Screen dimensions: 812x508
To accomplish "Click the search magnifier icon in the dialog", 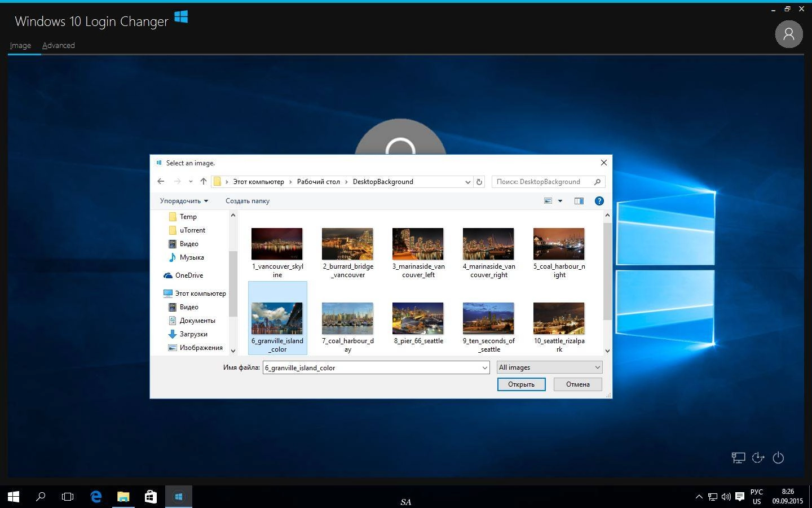I will click(597, 182).
